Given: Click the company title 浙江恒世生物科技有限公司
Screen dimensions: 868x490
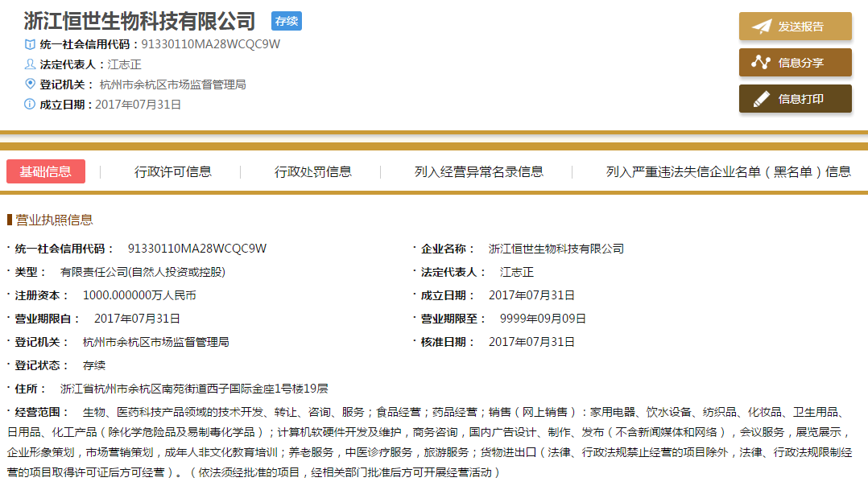Looking at the screenshot, I should tap(139, 21).
